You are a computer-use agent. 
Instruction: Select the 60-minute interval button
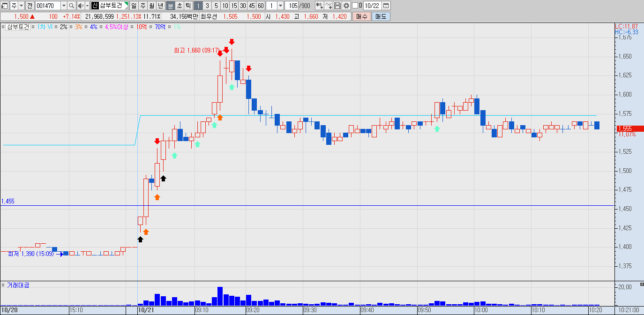(x=261, y=6)
